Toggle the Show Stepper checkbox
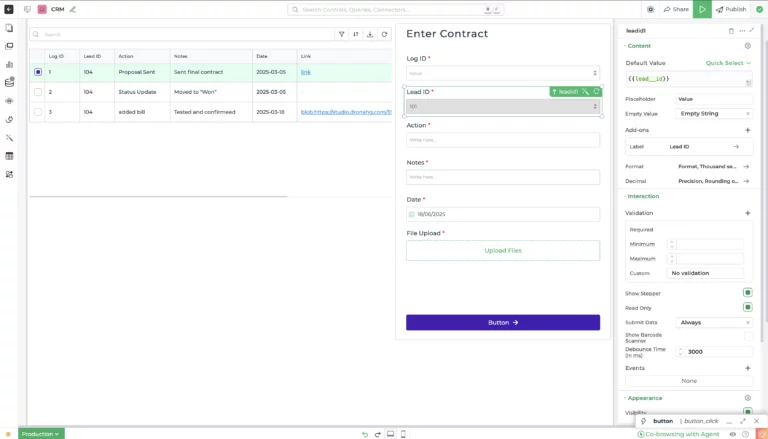Viewport: 768px width, 439px height. click(x=747, y=293)
